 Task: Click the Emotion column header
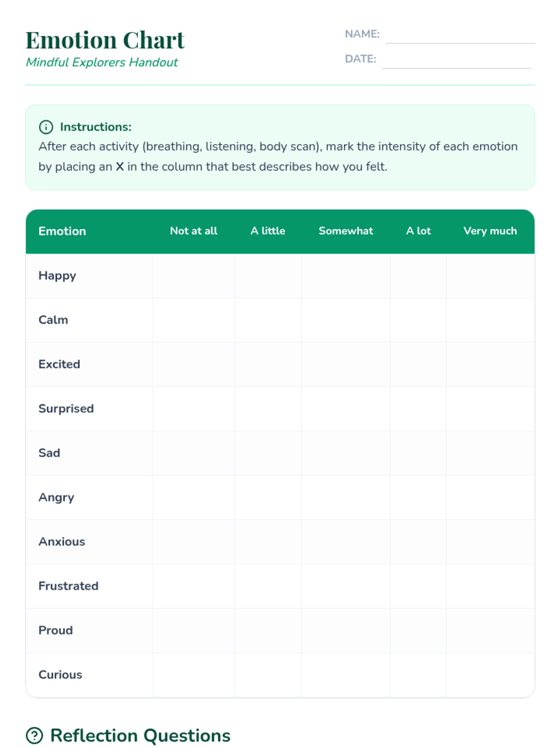click(x=62, y=231)
